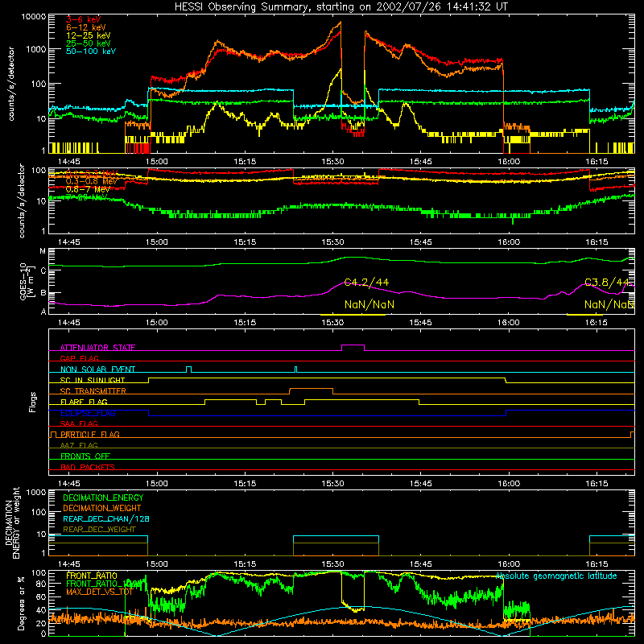Click the Degrees or % axis title
Screen dimensions: 644x644
click(21, 602)
